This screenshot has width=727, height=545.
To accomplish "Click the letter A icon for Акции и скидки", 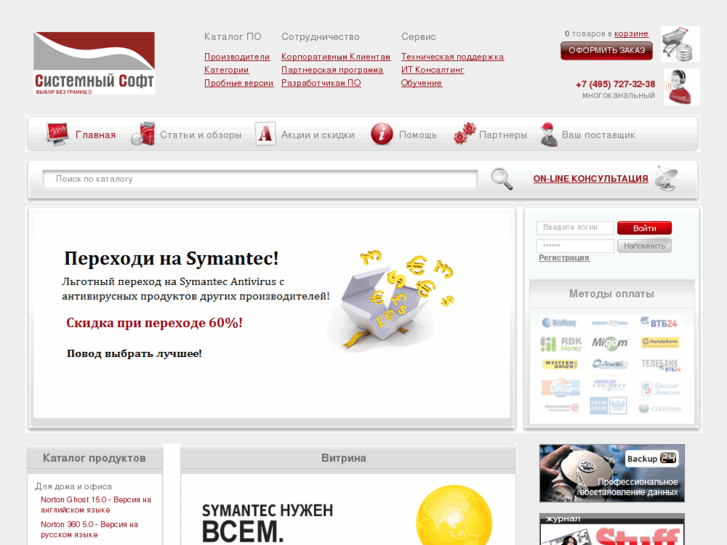I will pos(265,134).
